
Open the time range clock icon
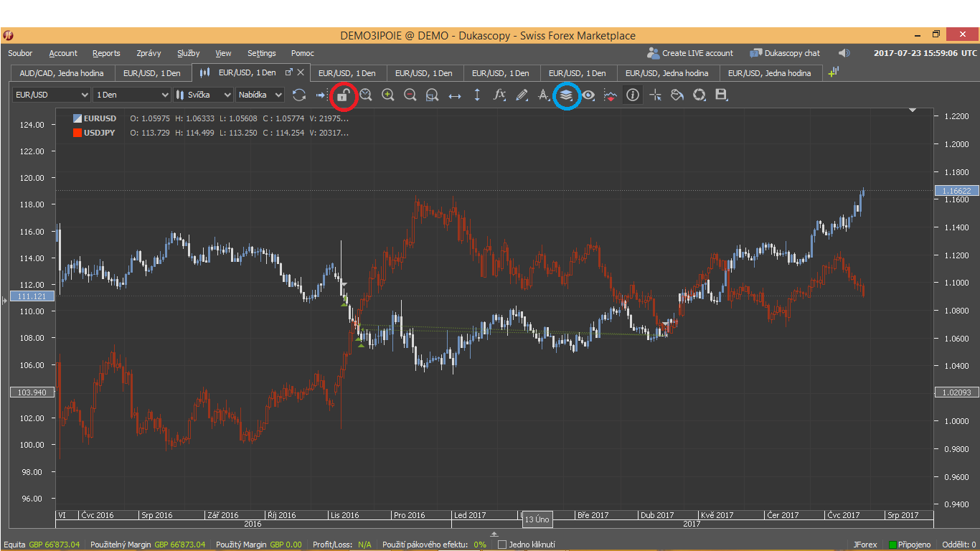pos(366,95)
